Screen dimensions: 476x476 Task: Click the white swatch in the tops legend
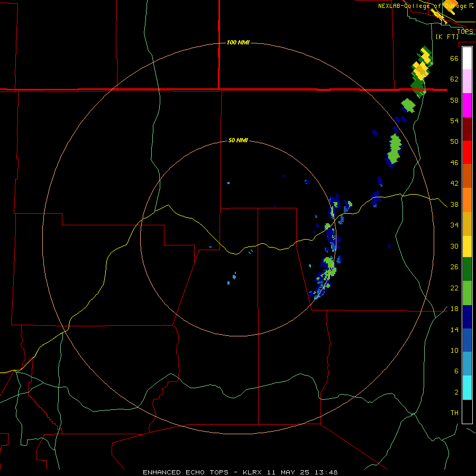tap(467, 58)
